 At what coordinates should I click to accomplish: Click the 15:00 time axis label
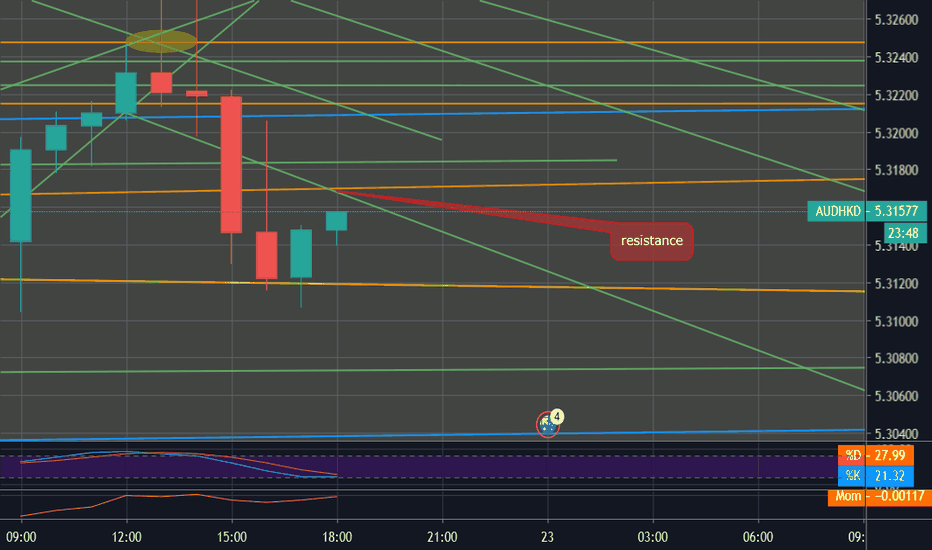click(232, 538)
